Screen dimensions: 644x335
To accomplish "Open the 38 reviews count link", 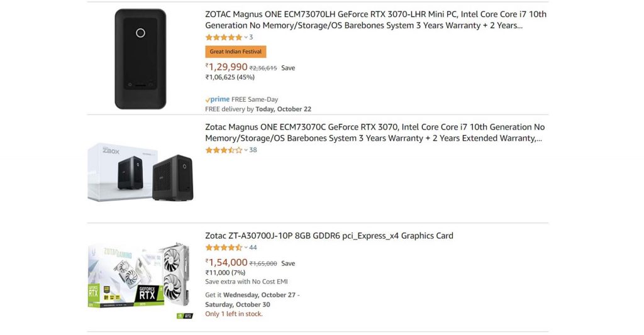I will [x=253, y=150].
